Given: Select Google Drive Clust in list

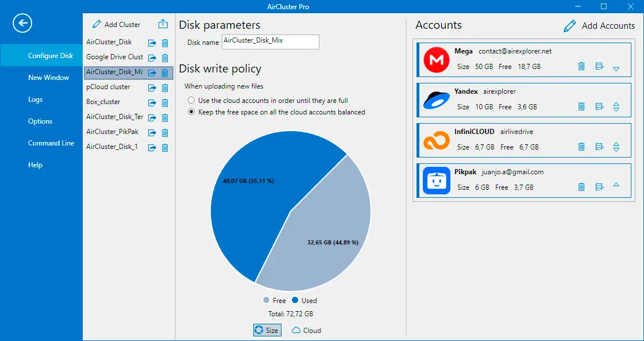Looking at the screenshot, I should (x=114, y=57).
